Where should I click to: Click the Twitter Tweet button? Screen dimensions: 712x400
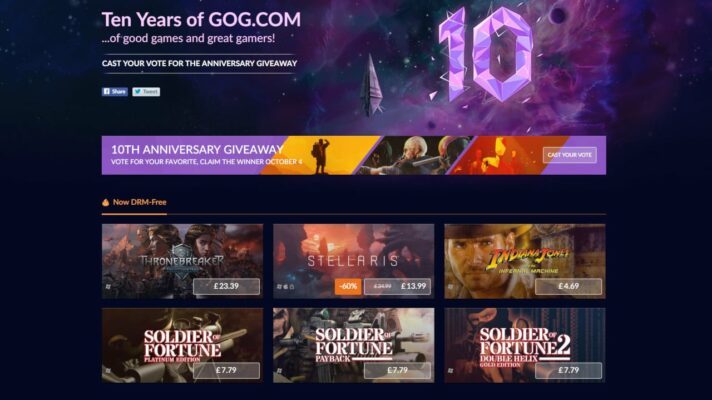tap(146, 92)
